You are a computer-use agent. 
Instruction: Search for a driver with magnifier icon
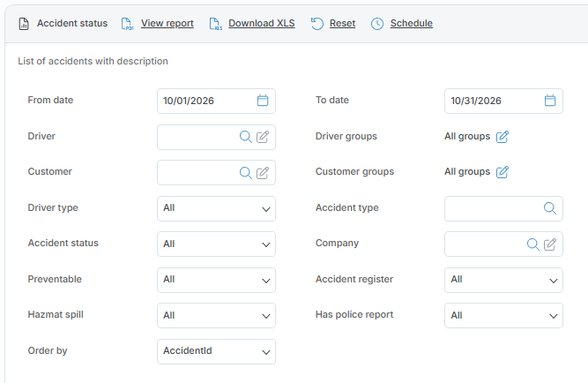click(x=246, y=137)
